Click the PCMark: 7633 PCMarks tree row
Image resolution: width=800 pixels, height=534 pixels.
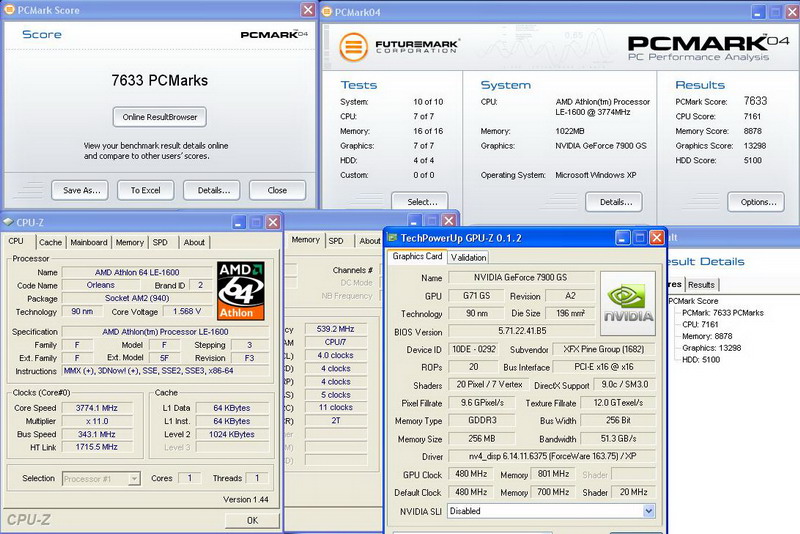pyautogui.click(x=722, y=313)
